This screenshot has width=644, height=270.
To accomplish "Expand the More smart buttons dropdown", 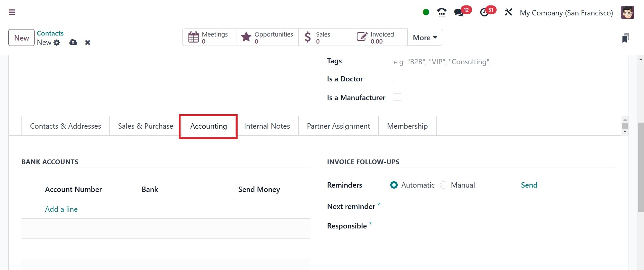I will click(425, 38).
